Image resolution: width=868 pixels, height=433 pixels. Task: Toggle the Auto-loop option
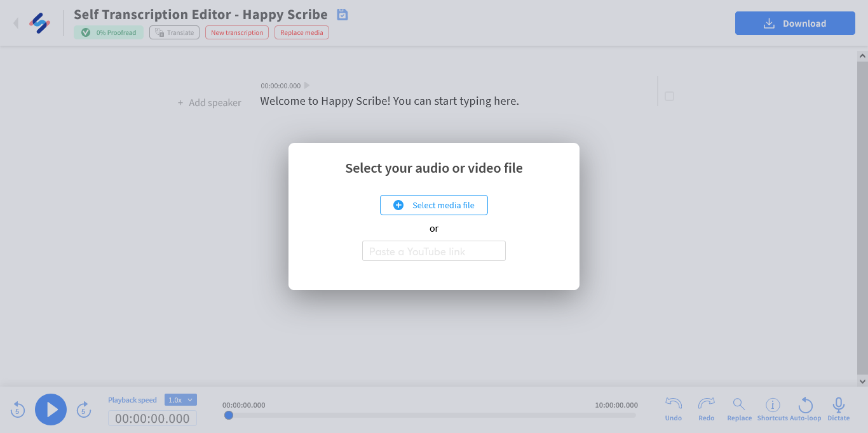[x=805, y=409]
